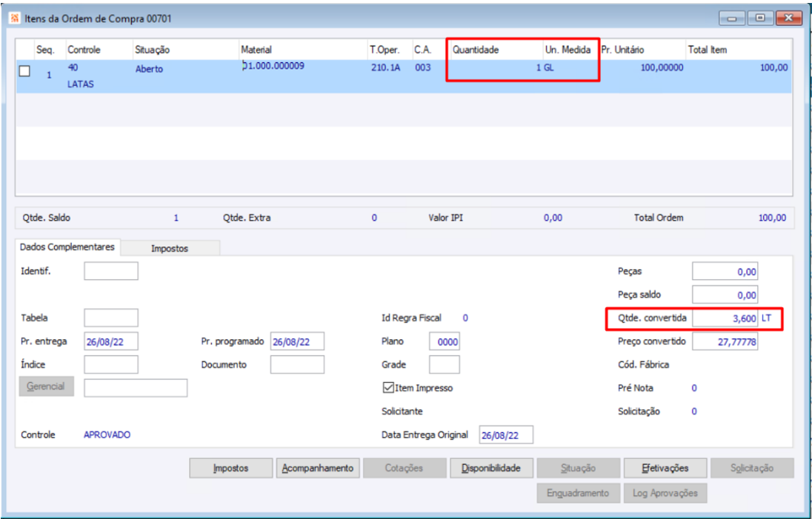Select material code 01.000.000009 in the grid
The width and height of the screenshot is (812, 519).
point(273,66)
